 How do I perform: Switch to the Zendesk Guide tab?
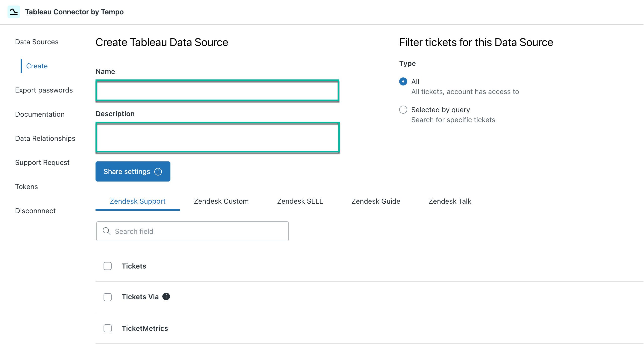click(376, 201)
